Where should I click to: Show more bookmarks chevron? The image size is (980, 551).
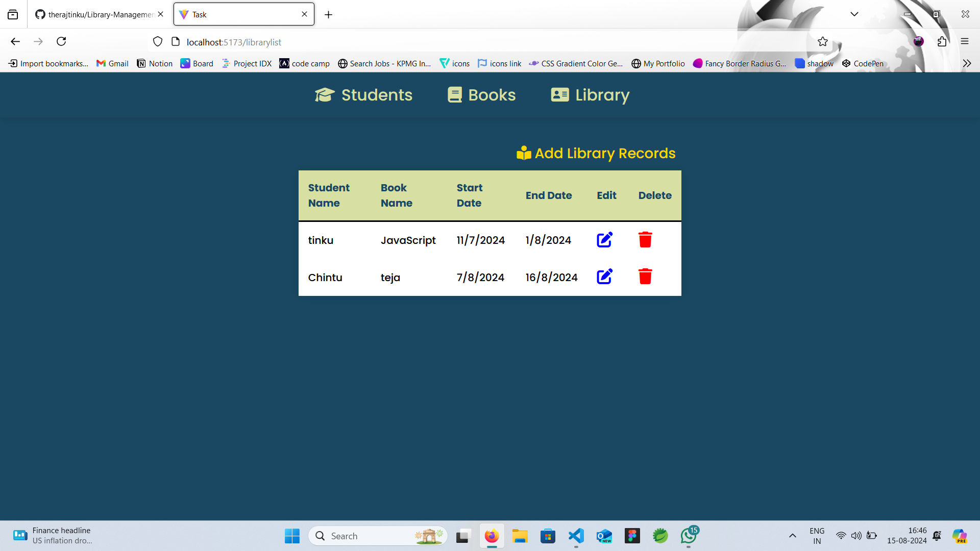coord(966,63)
